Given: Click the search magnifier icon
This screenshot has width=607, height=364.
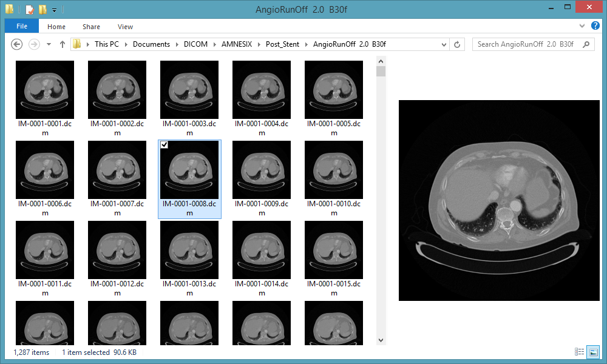Looking at the screenshot, I should pos(586,44).
